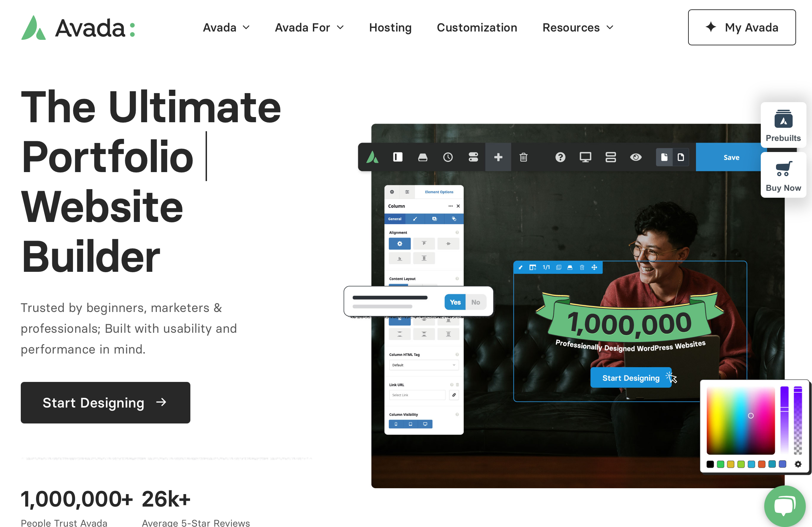Viewport: 812px width, 527px height.
Task: Open the Column HTML Tag Default dropdown
Action: tap(424, 365)
